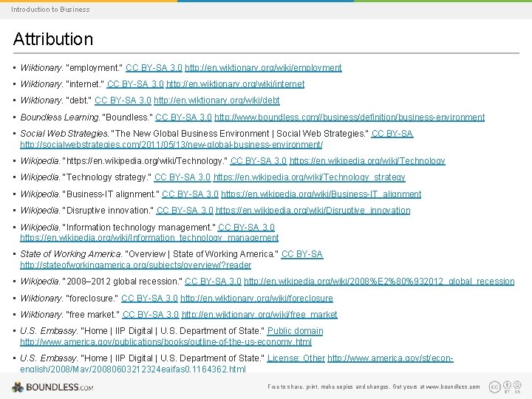Open CC BY-SA link for State of Working America
The image size is (532, 399).
pos(302,254)
